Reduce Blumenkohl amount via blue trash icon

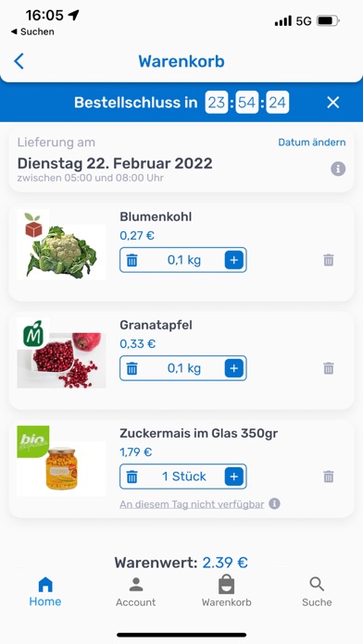click(x=131, y=260)
